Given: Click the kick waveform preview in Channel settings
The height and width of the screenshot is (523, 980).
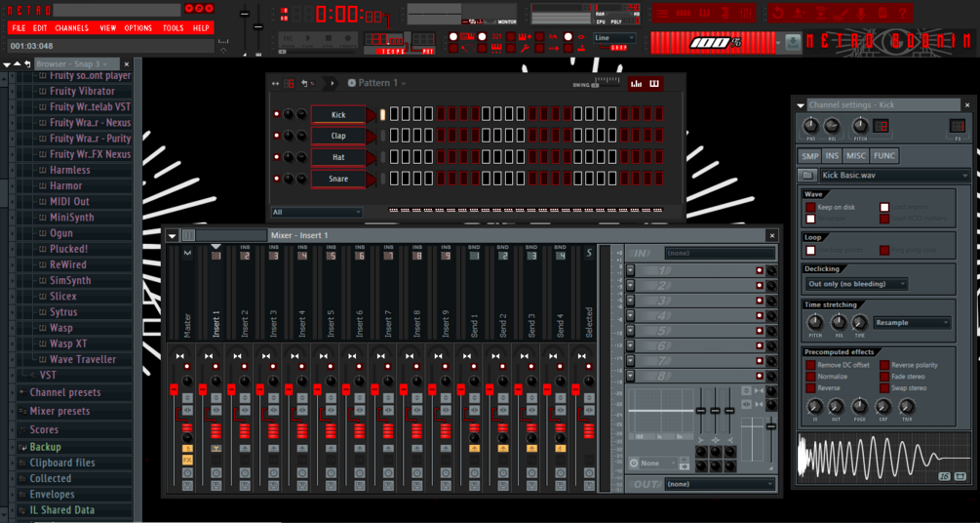Looking at the screenshot, I should [x=883, y=458].
